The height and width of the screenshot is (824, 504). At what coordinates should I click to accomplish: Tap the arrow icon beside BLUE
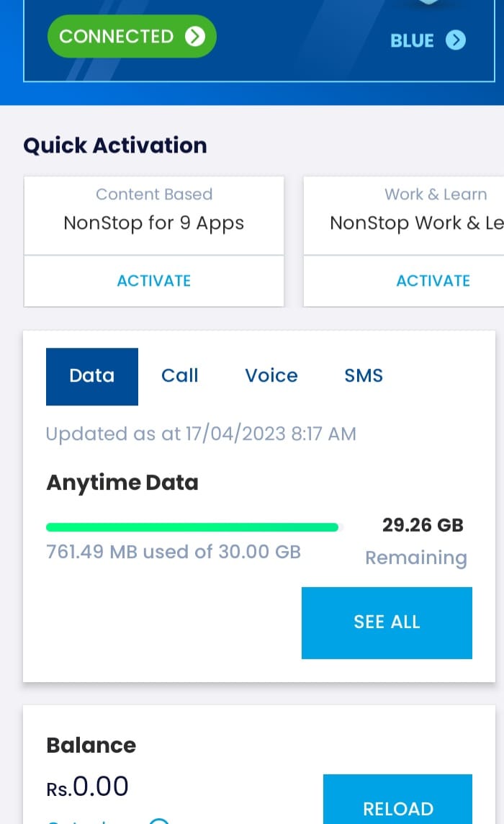click(456, 40)
